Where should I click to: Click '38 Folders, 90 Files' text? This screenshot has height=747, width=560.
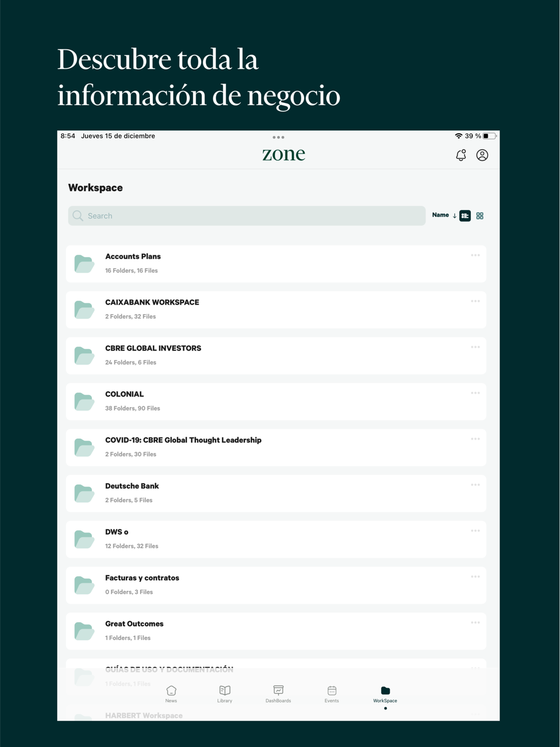coord(133,408)
